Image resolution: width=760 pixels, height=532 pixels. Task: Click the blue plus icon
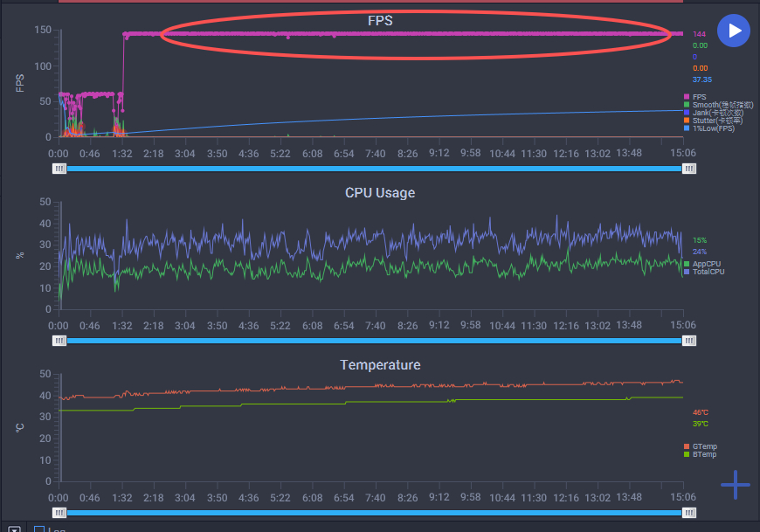736,485
